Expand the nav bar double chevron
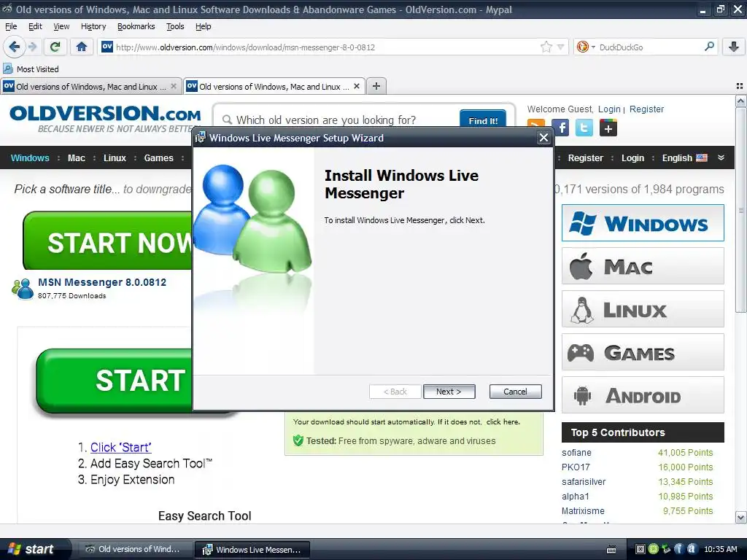The height and width of the screenshot is (560, 747). click(x=721, y=157)
